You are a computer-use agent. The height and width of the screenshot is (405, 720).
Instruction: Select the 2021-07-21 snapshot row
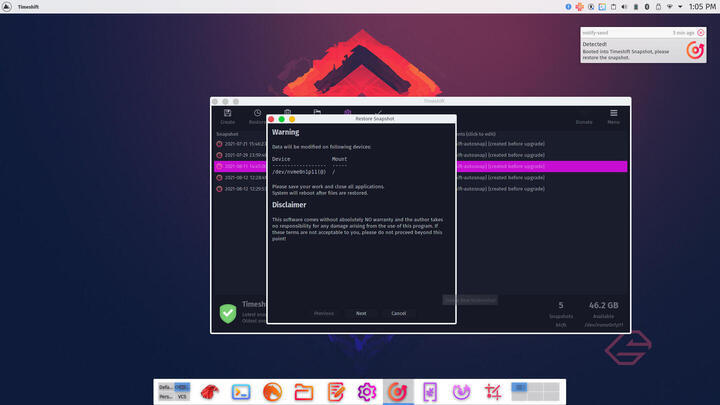point(420,144)
